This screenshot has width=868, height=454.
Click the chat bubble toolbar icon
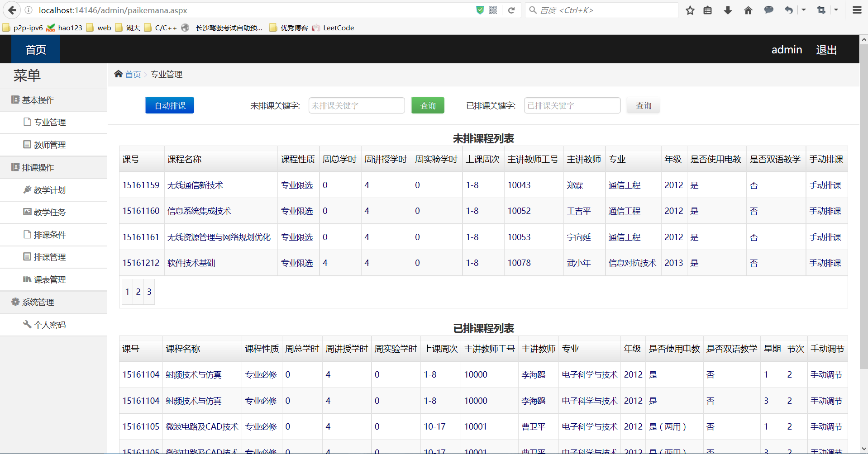tap(768, 10)
